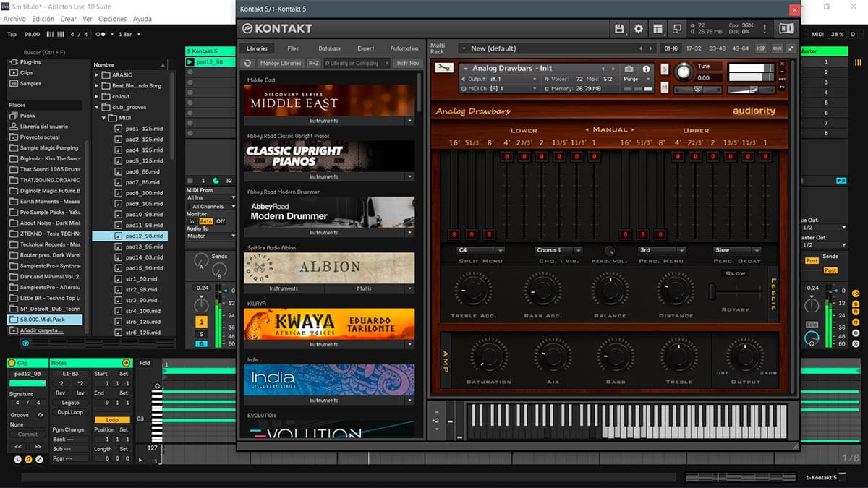Switch to Kontakt Files tab
Screen dimensions: 868x488
[293, 48]
